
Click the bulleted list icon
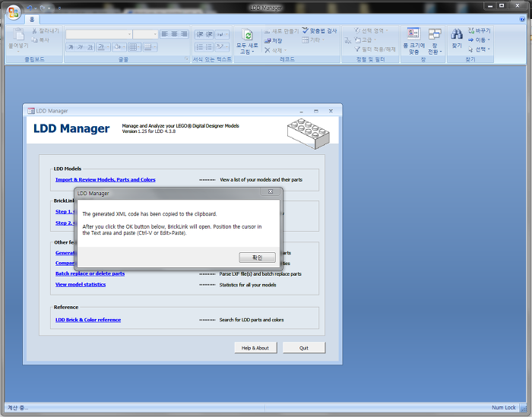209,47
